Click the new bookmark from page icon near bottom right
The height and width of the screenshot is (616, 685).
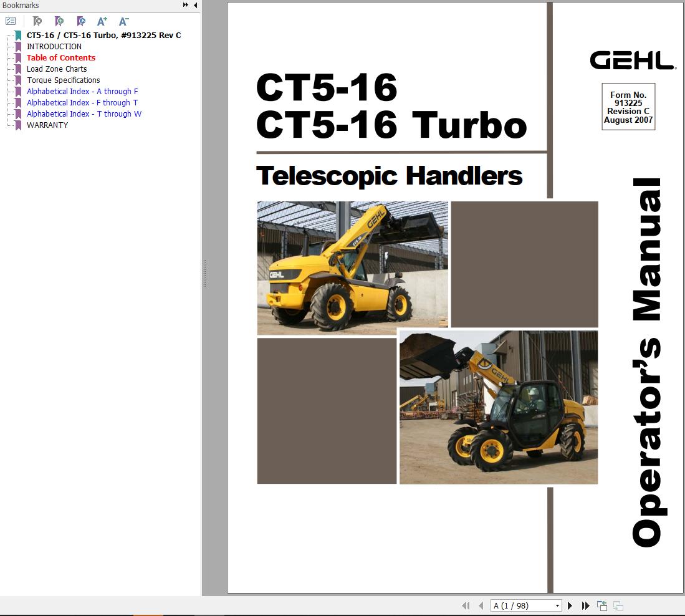(602, 604)
